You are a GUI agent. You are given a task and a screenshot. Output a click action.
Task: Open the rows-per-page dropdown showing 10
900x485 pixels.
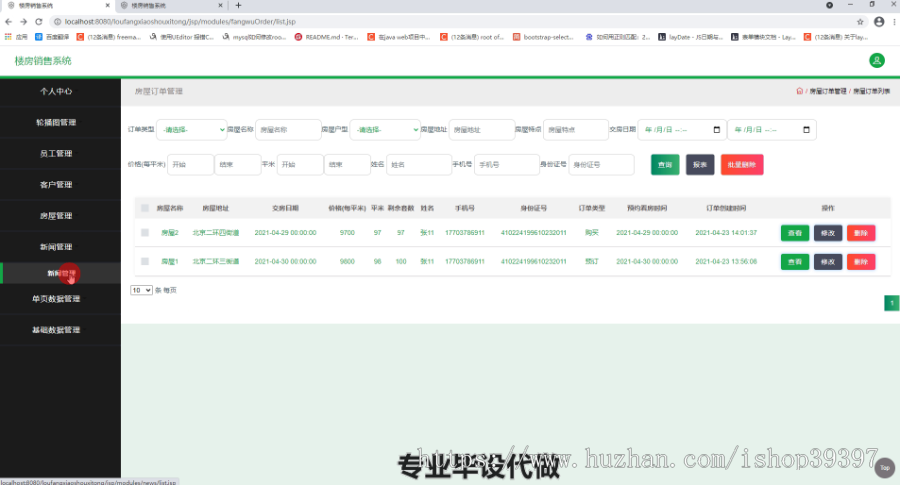[141, 290]
